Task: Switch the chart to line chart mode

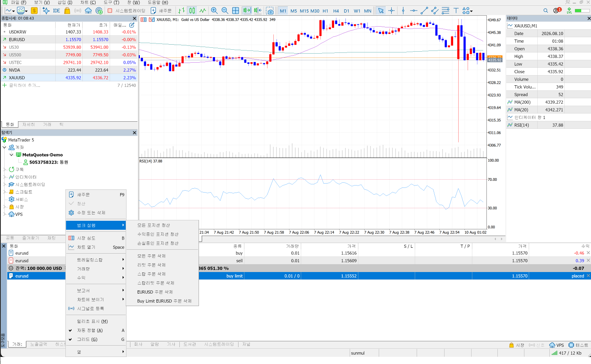Action: 202,11
